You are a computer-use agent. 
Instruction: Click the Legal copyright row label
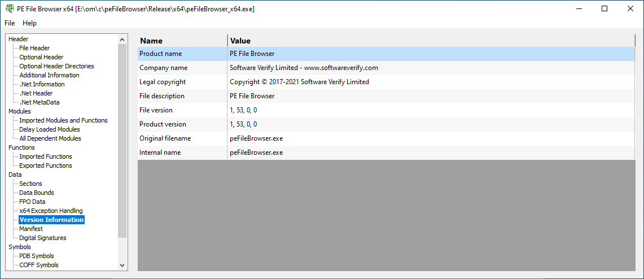coord(163,82)
